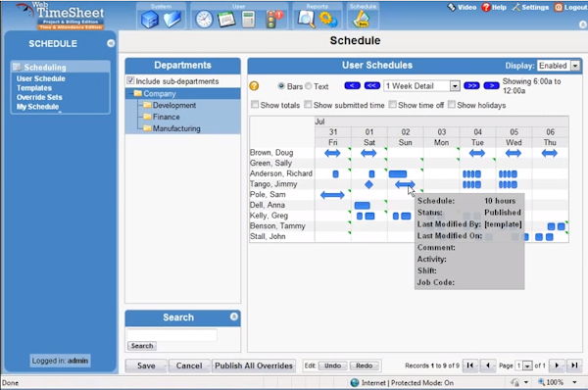Click the Video link icon
This screenshot has height=390, width=588.
click(452, 7)
